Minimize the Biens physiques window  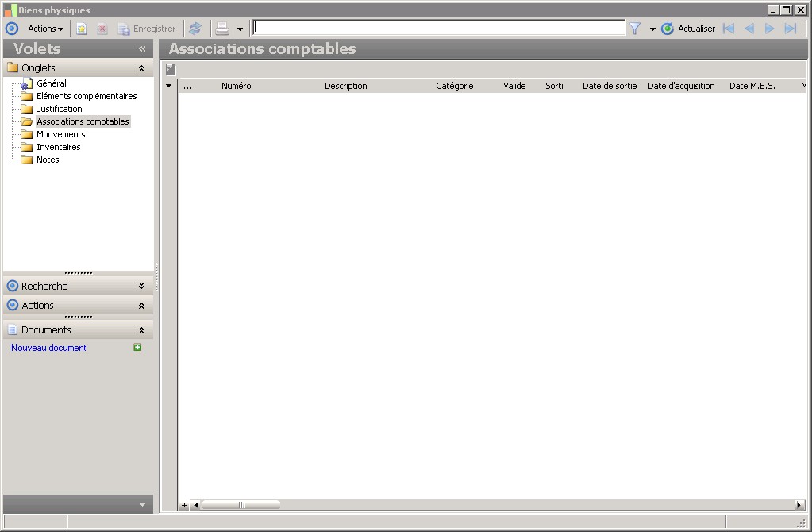click(773, 10)
